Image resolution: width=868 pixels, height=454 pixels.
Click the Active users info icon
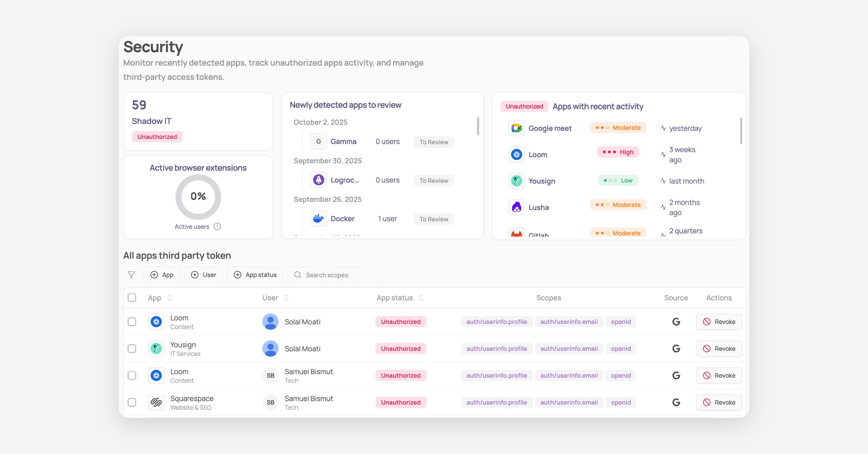(217, 227)
